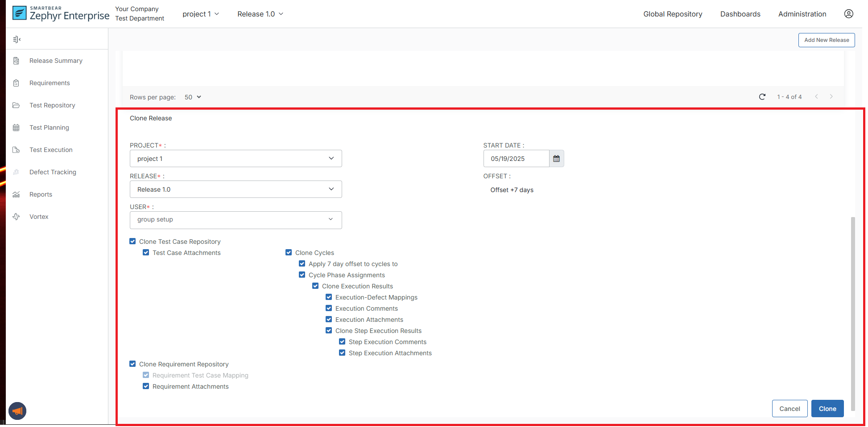Click the Zephyr Enterprise logo

61,14
